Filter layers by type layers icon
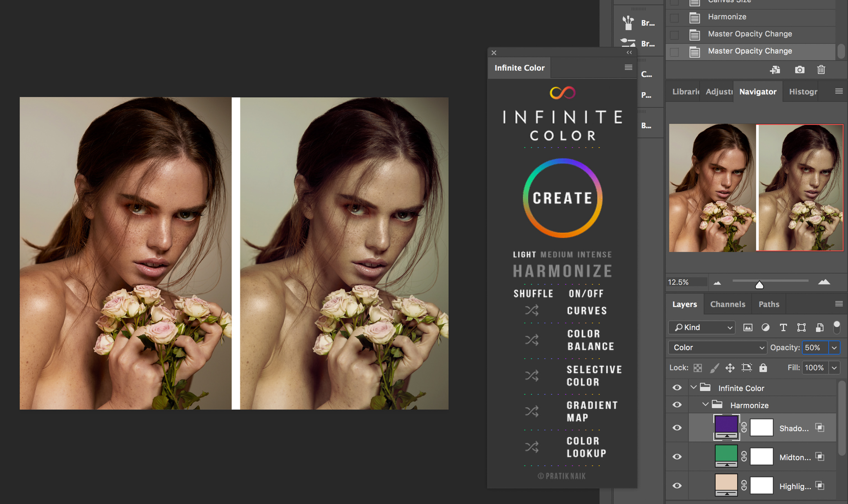This screenshot has width=848, height=504. tap(783, 327)
